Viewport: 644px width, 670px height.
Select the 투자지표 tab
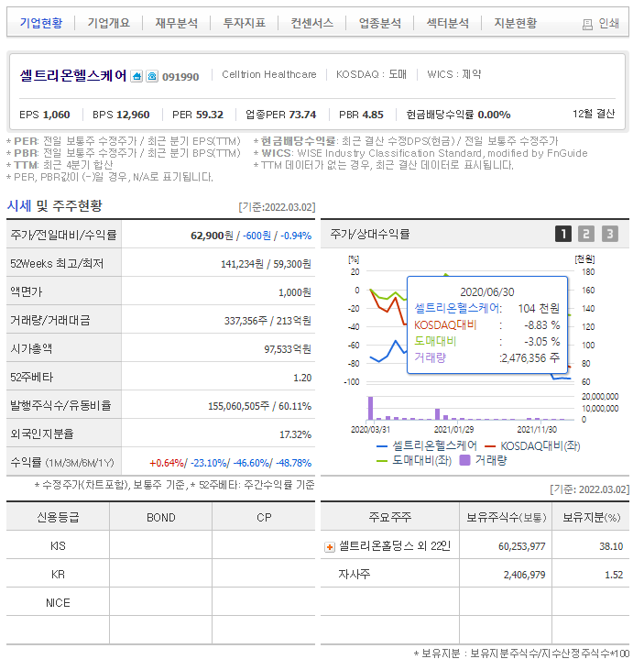tap(245, 23)
